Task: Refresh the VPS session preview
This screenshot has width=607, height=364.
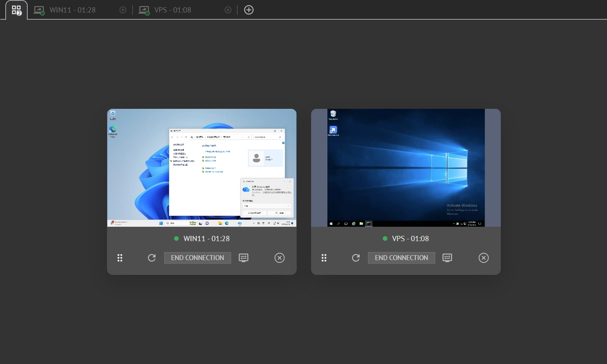Action: pyautogui.click(x=356, y=258)
